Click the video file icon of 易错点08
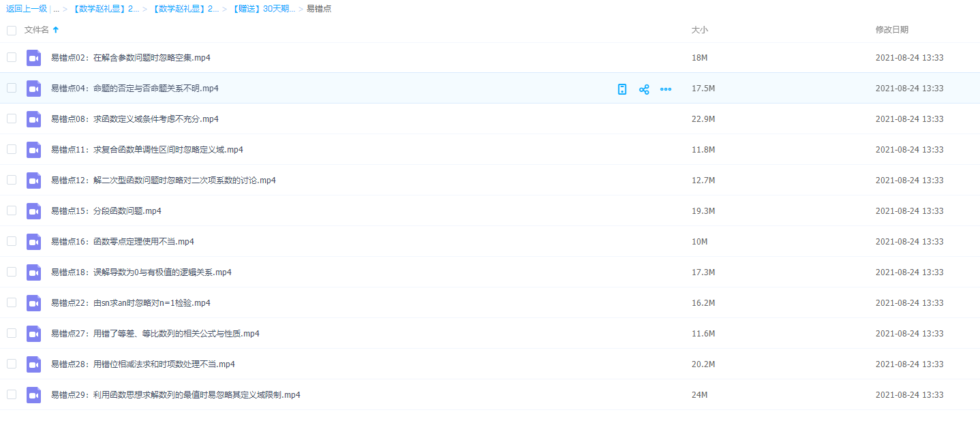This screenshot has width=980, height=423. tap(34, 119)
